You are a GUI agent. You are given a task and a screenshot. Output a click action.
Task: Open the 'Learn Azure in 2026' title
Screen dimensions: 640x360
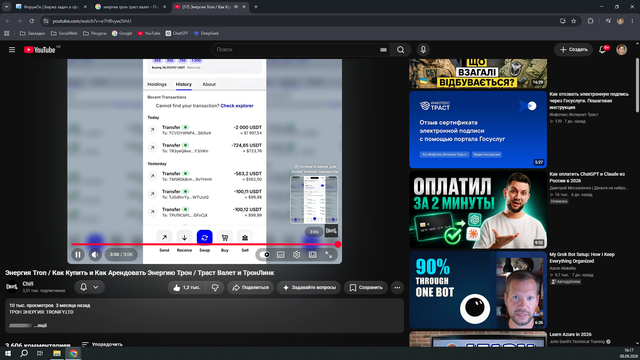[x=570, y=334]
